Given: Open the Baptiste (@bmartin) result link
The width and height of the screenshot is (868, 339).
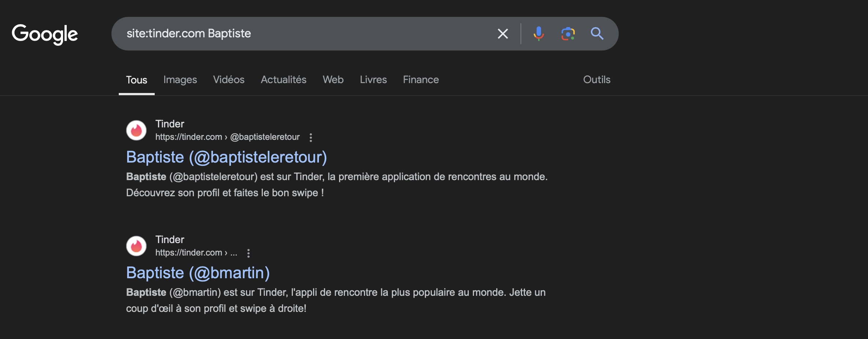Looking at the screenshot, I should tap(198, 273).
